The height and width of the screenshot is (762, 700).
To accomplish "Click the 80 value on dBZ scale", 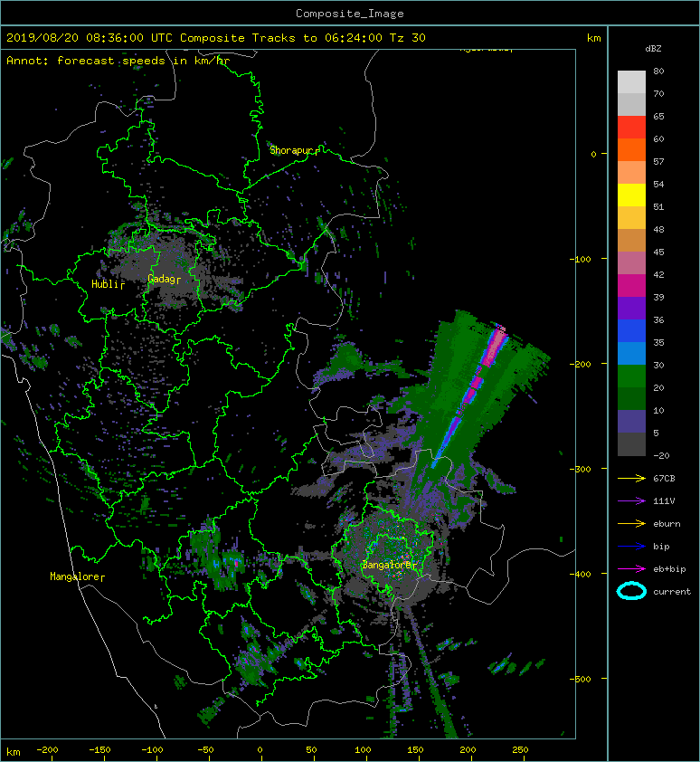I will 658,71.
